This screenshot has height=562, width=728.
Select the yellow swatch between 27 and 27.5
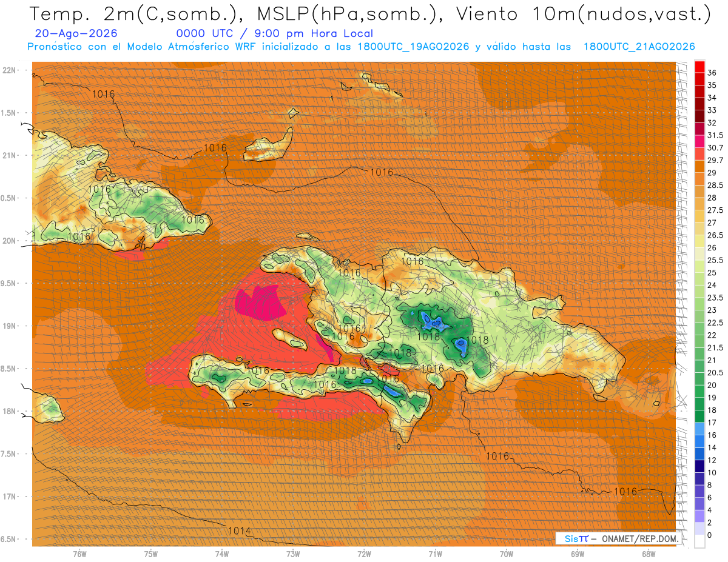click(699, 216)
